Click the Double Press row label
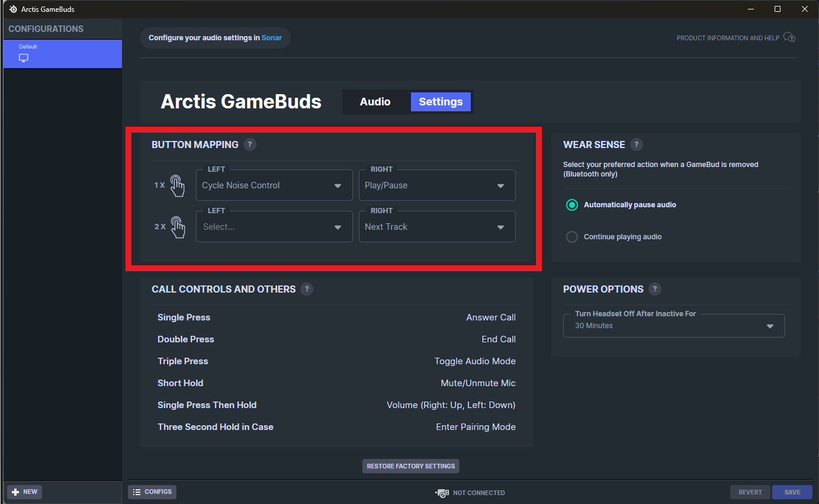Image resolution: width=819 pixels, height=504 pixels. click(x=186, y=339)
